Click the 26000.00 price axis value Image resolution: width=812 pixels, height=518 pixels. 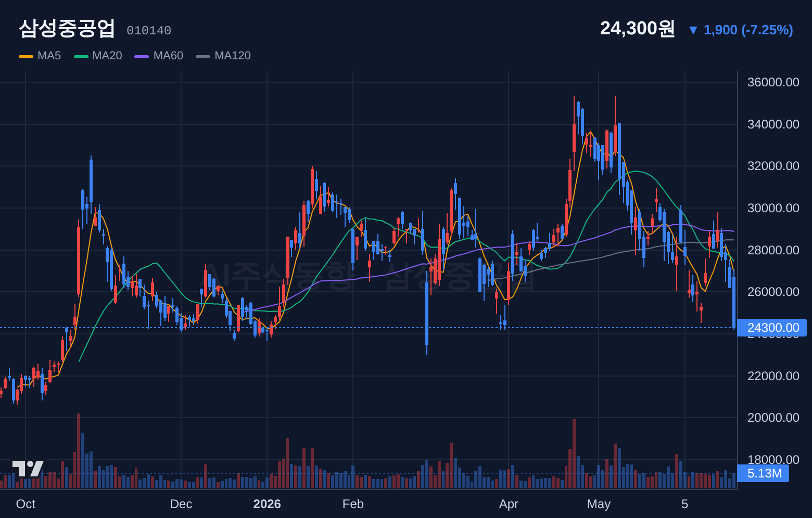773,292
